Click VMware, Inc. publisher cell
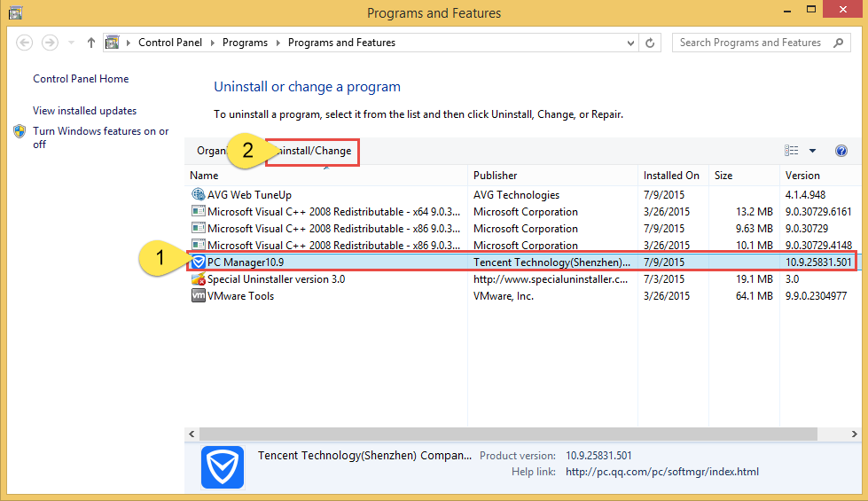This screenshot has height=501, width=868. [x=504, y=296]
